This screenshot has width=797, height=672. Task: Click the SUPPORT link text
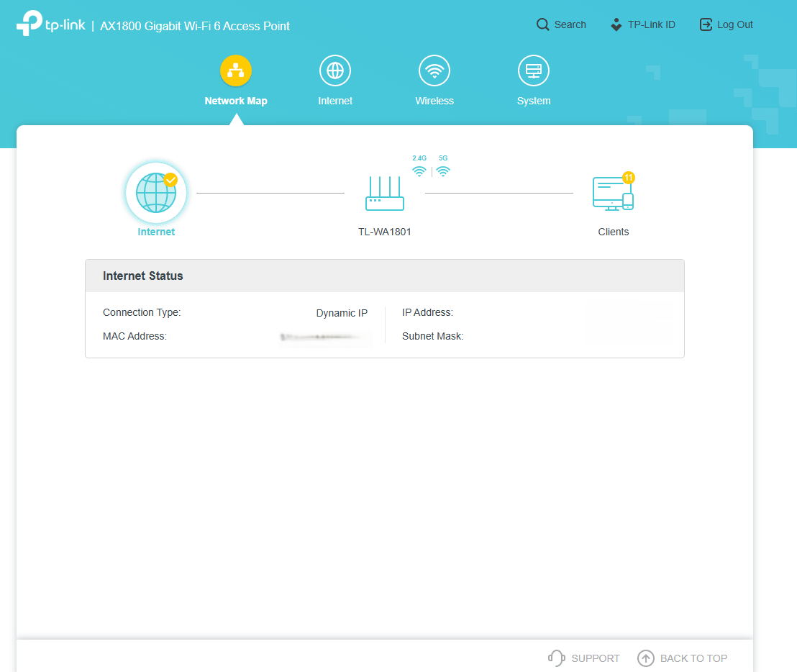click(595, 658)
